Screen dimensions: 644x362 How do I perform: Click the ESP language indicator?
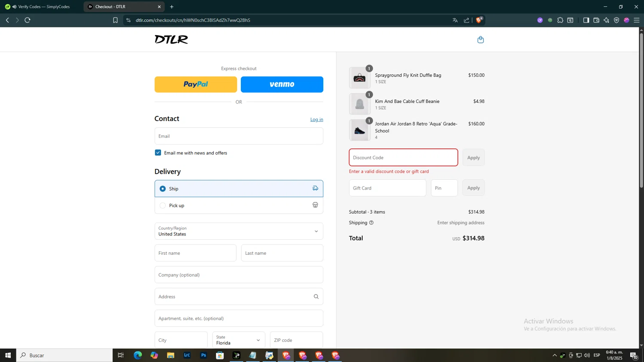tap(597, 355)
